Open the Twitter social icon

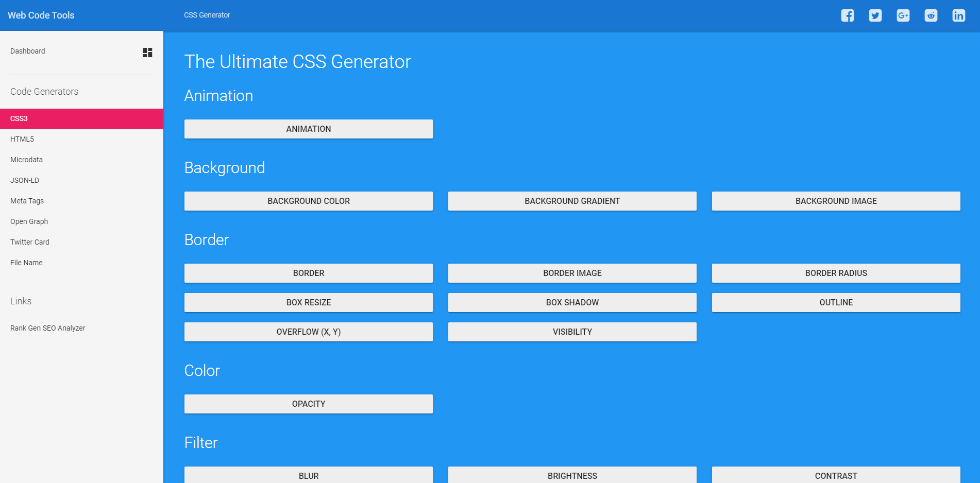pyautogui.click(x=875, y=15)
